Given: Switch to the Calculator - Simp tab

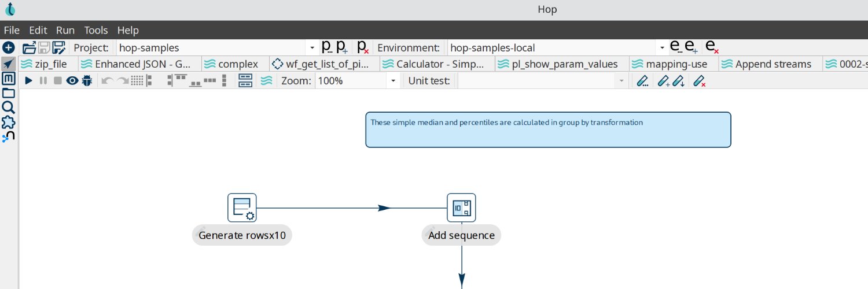Looking at the screenshot, I should pos(437,64).
